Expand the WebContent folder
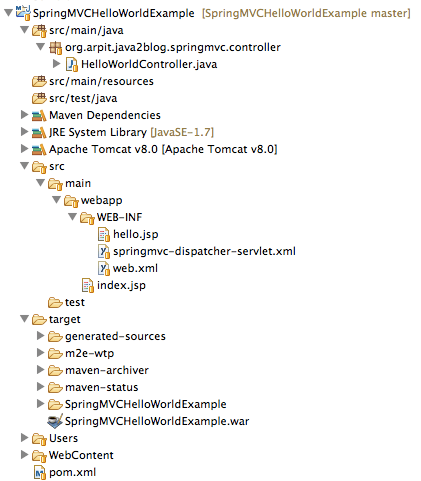 click(x=24, y=454)
